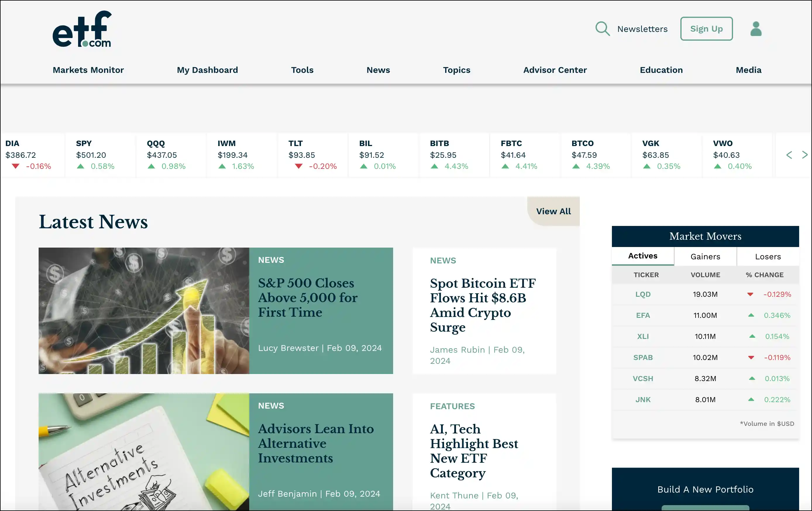Image resolution: width=812 pixels, height=511 pixels.
Task: Click the ticker carousel previous arrow
Action: pyautogui.click(x=789, y=155)
